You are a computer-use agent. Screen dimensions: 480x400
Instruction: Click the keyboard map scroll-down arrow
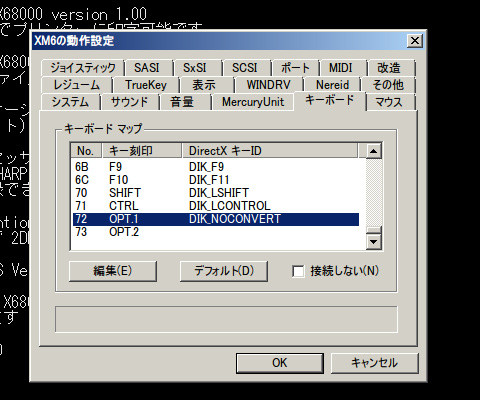pyautogui.click(x=373, y=242)
